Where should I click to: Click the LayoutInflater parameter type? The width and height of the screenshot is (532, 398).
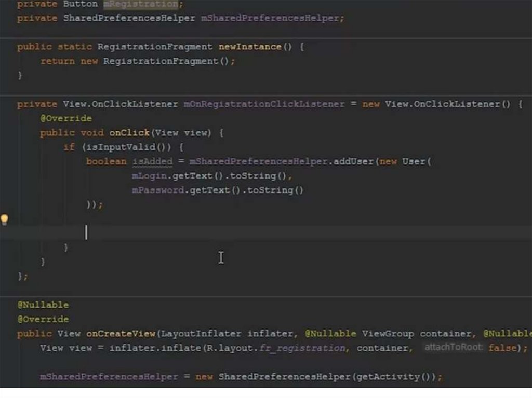point(201,334)
